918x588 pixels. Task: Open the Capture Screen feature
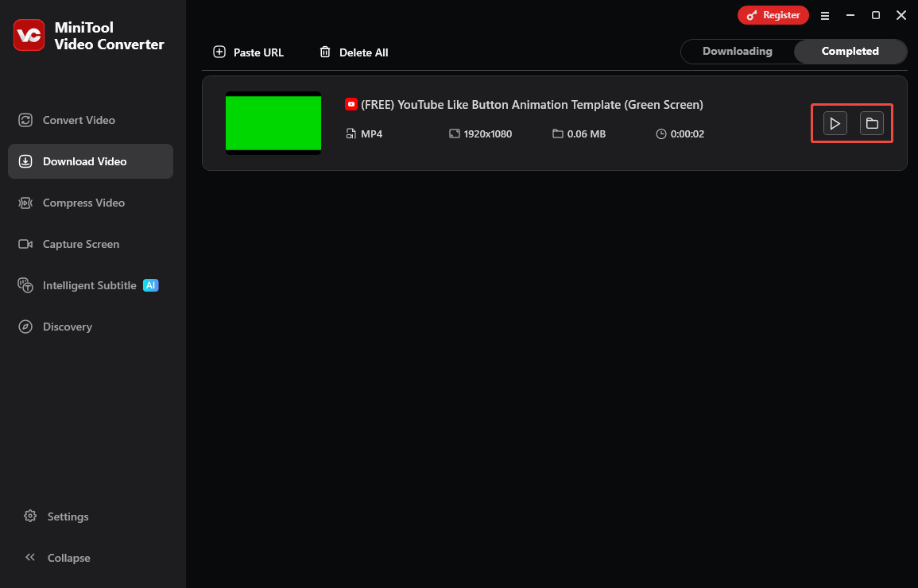coord(80,244)
